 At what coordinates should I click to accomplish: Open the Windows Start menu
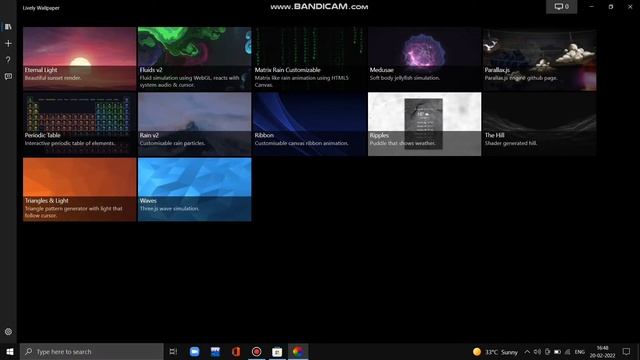click(10, 351)
